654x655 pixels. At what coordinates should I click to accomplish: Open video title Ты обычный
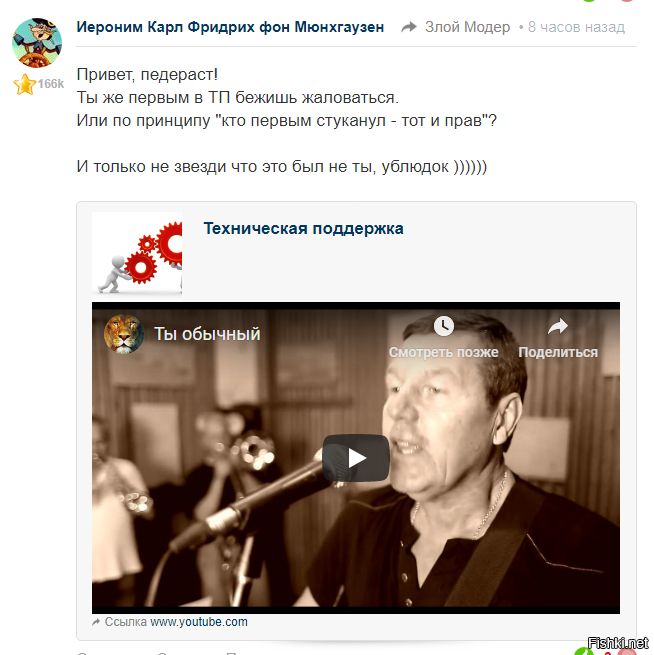207,334
